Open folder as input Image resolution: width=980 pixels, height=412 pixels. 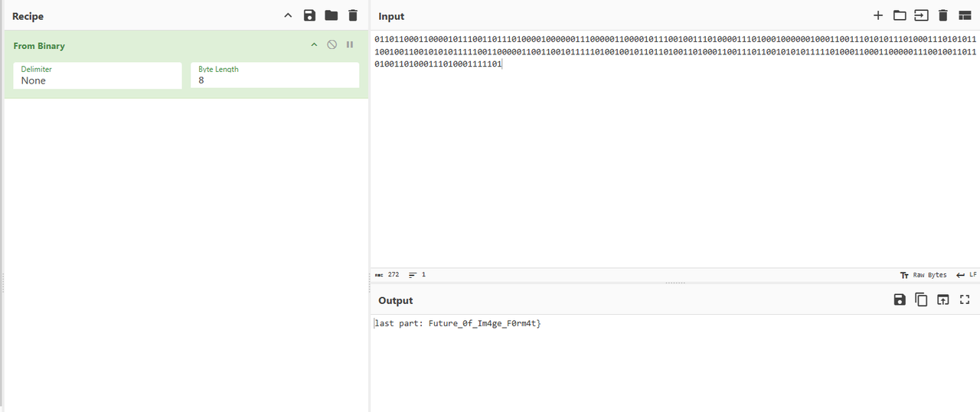click(900, 15)
